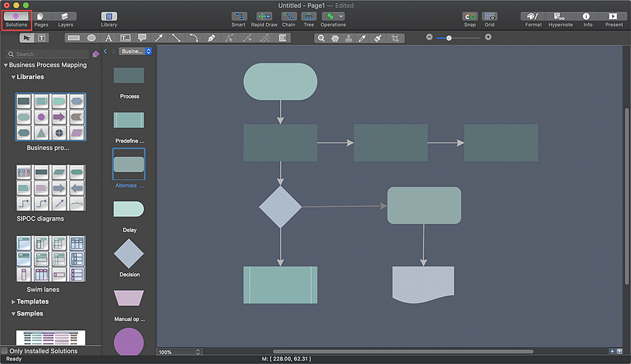
Task: Check Only Installed Solutions checkbox
Action: (4, 351)
